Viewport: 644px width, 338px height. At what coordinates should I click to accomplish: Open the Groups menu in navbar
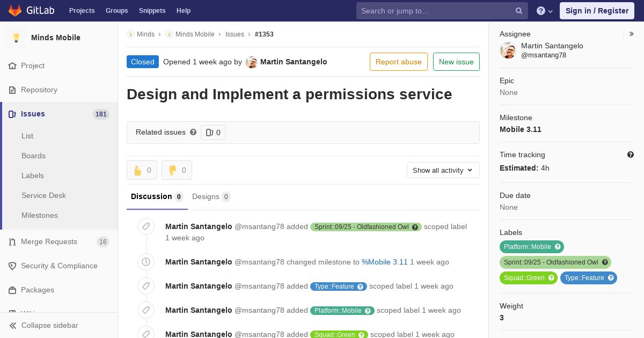117,11
